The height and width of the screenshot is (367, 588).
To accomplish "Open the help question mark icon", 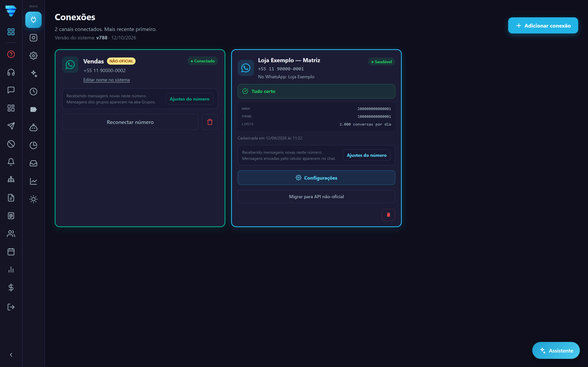I will pyautogui.click(x=11, y=54).
